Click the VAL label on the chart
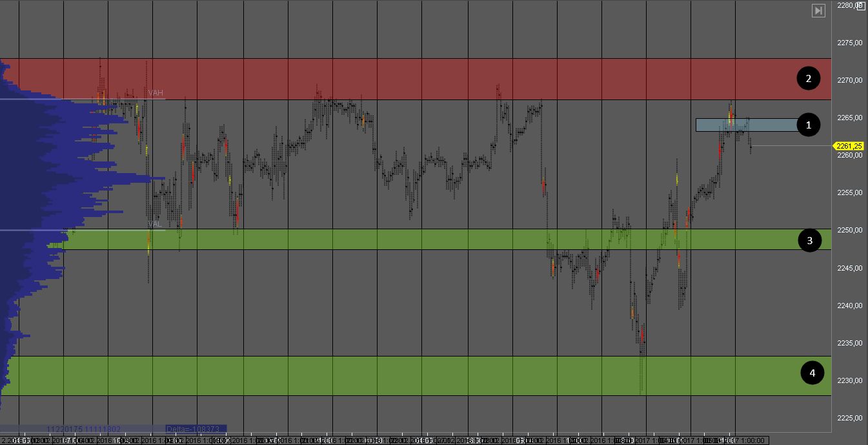 (155, 224)
